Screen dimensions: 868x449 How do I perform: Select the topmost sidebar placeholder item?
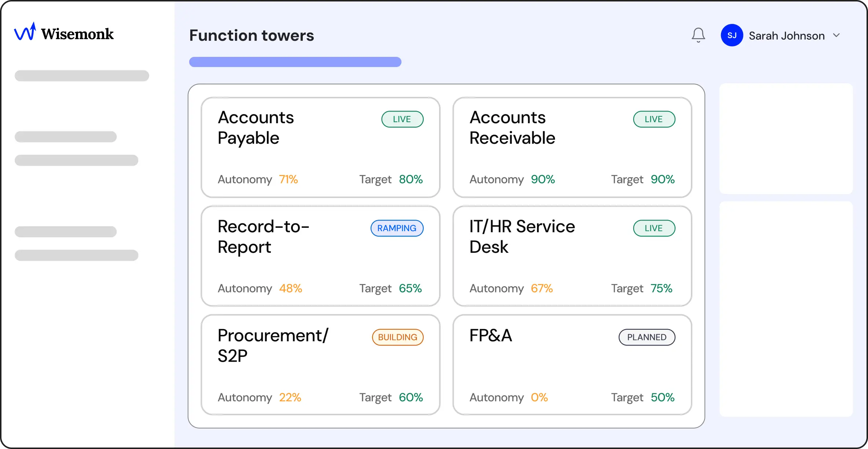tap(82, 76)
